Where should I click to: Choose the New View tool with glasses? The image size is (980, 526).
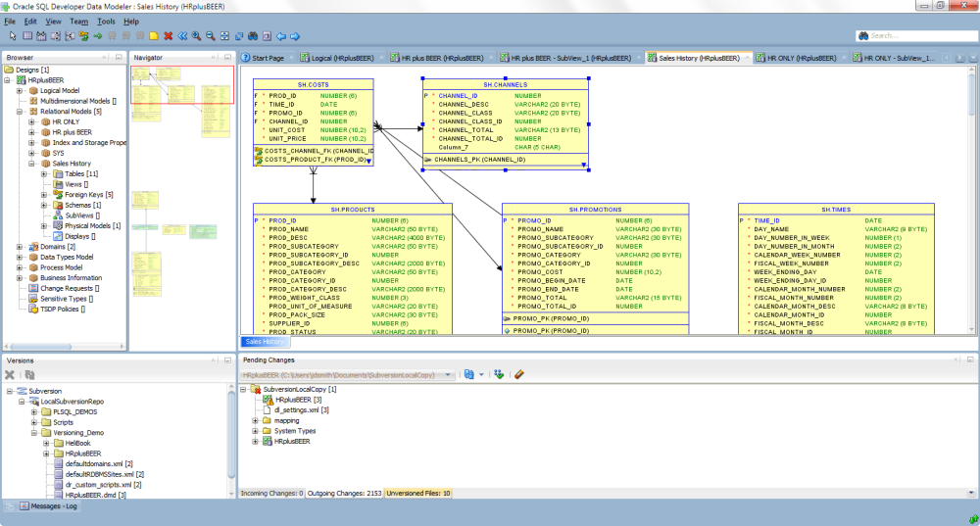pyautogui.click(x=41, y=36)
